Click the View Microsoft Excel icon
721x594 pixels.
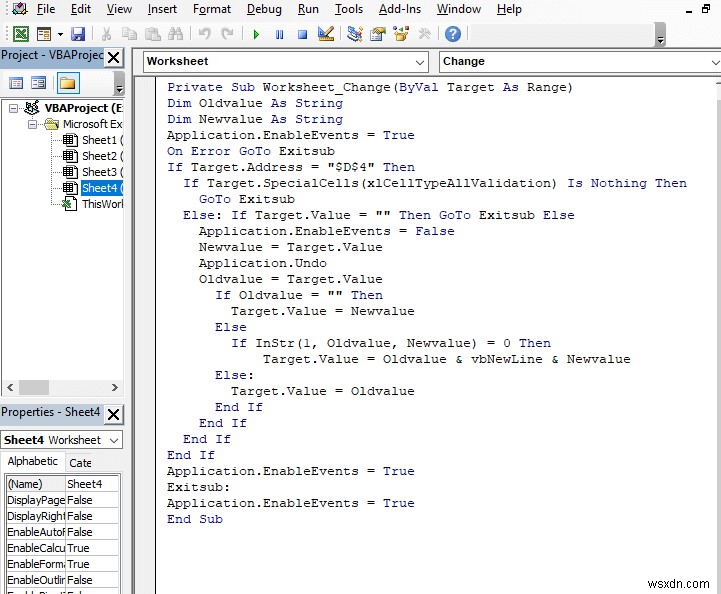click(x=21, y=34)
